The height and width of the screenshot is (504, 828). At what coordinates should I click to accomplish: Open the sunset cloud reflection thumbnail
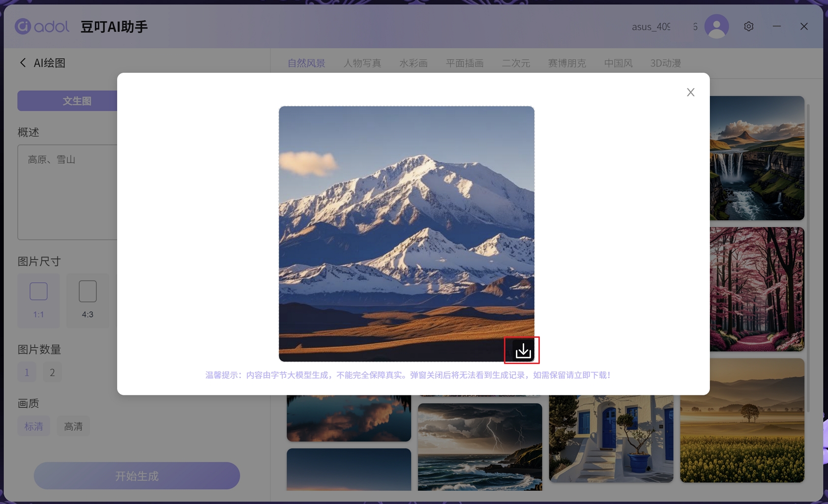[x=349, y=418]
